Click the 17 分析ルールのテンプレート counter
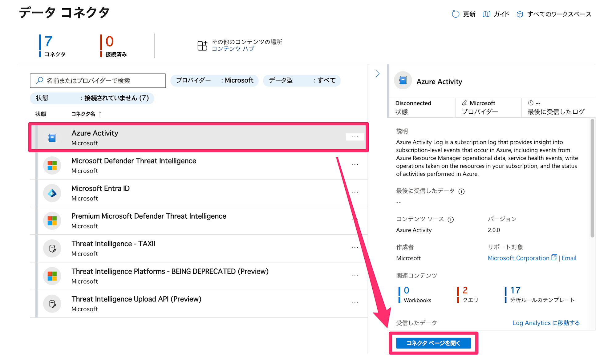616x364 pixels. pos(540,295)
